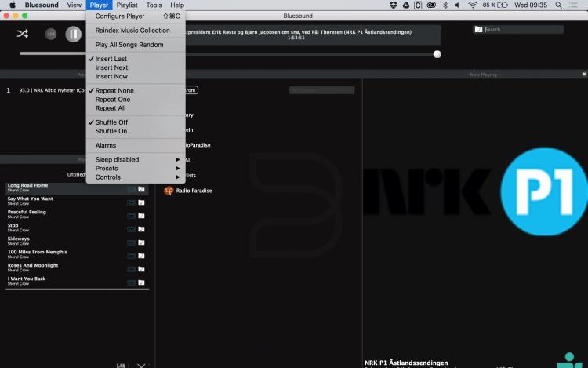Select the song Long Road Home
The height and width of the screenshot is (368, 588).
(27, 185)
